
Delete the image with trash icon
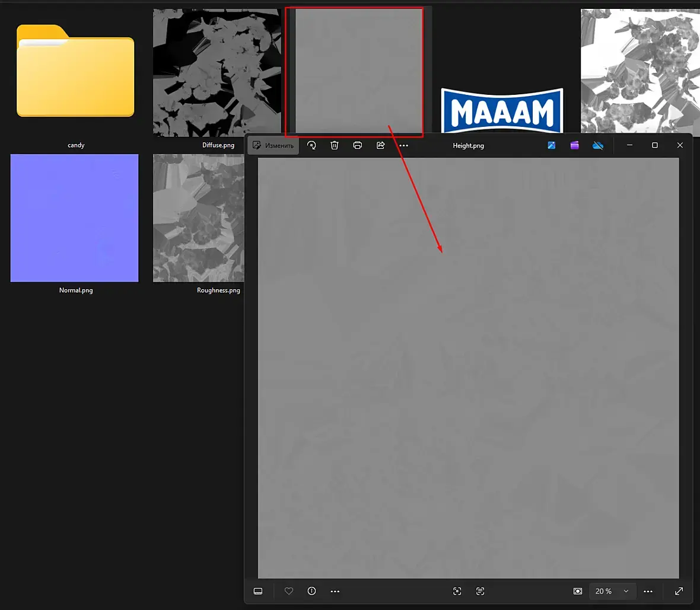(335, 145)
